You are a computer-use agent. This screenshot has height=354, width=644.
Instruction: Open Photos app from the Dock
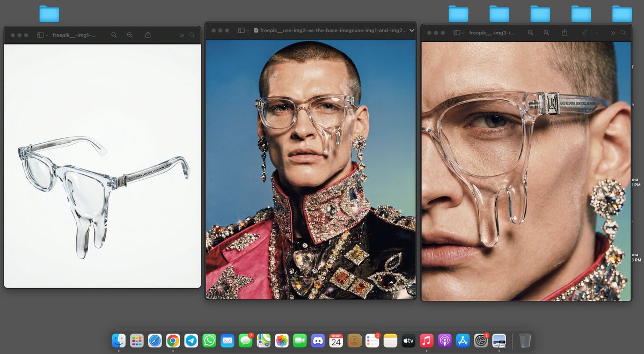coord(282,340)
